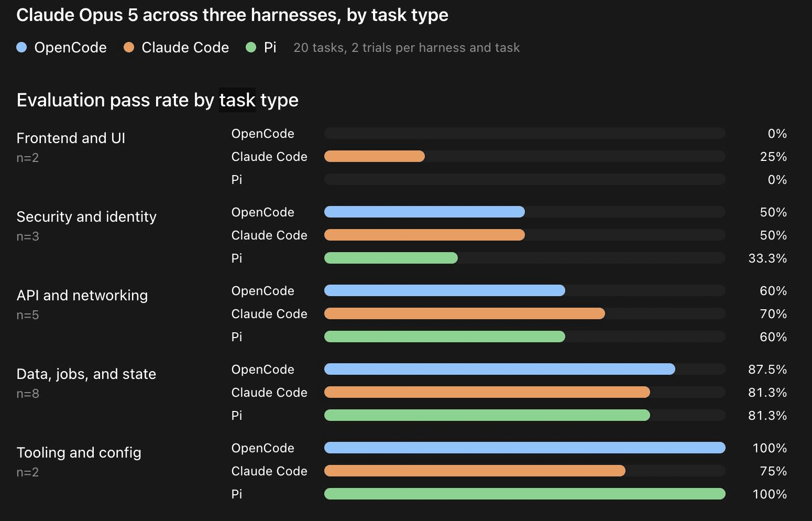Click the Pi row label in API and networking
812x521 pixels.
[x=237, y=337]
